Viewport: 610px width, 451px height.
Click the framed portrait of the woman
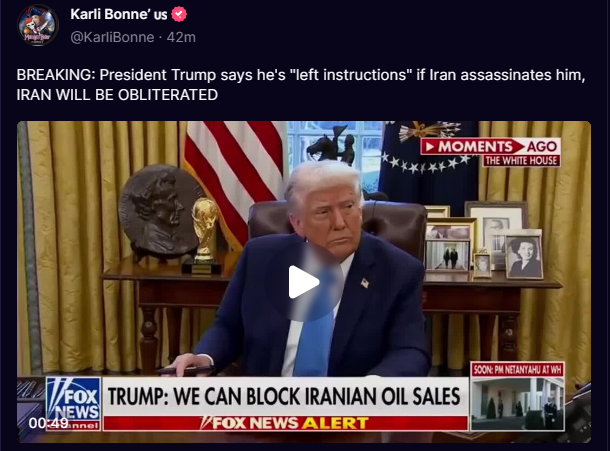point(524,255)
